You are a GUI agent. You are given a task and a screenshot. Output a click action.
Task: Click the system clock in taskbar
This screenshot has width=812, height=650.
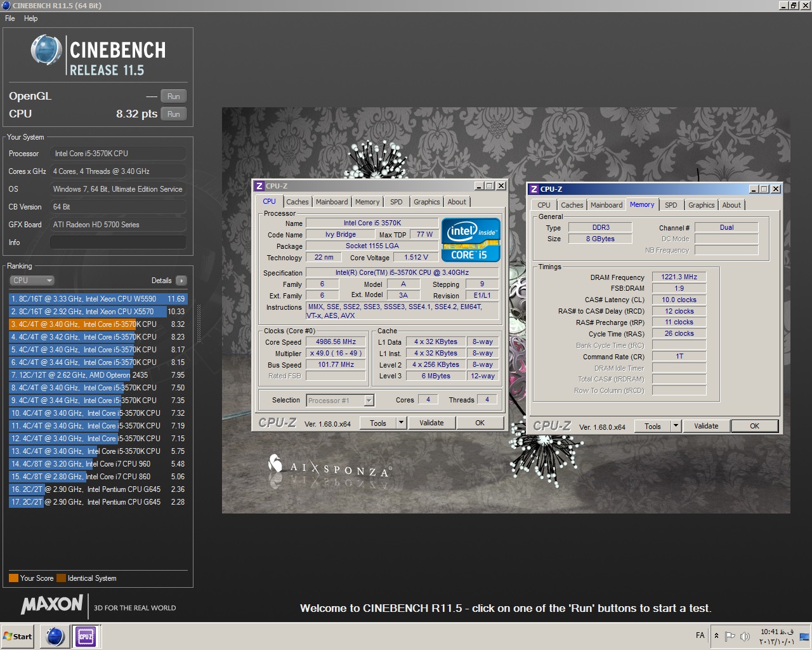777,637
